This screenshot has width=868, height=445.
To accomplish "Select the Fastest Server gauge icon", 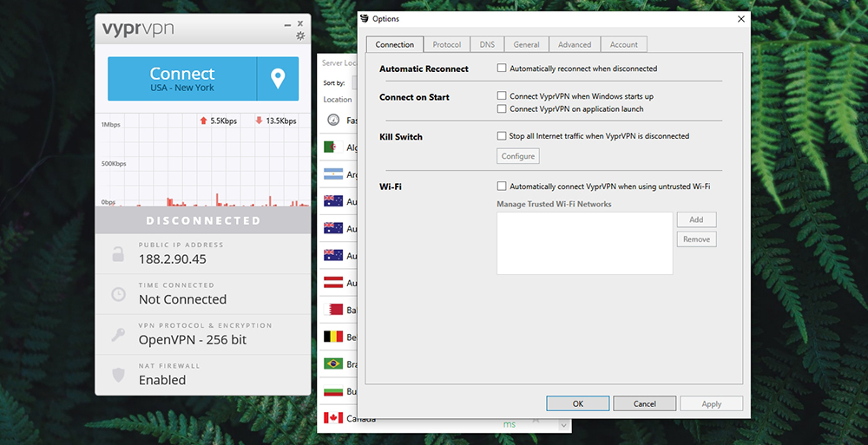I will [333, 120].
